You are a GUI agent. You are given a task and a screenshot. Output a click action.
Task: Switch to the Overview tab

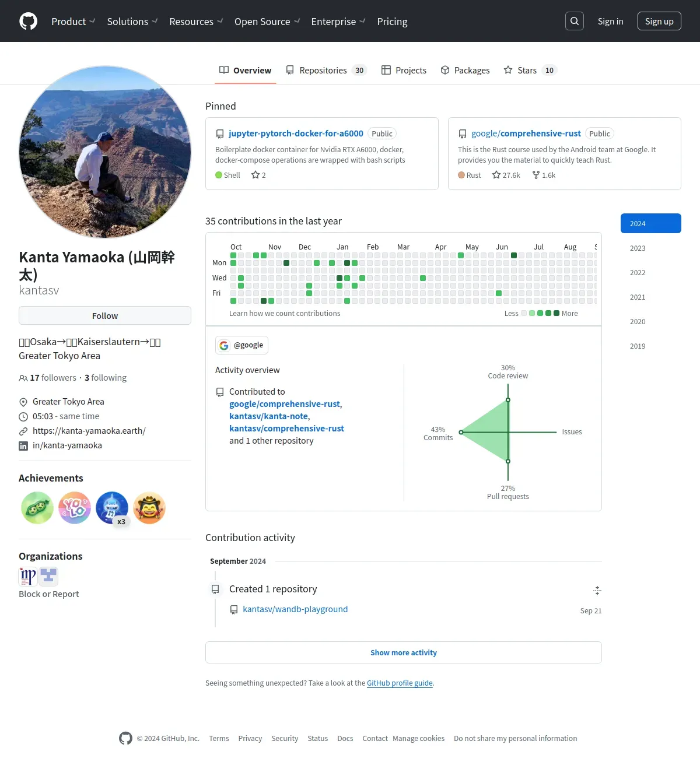(245, 70)
